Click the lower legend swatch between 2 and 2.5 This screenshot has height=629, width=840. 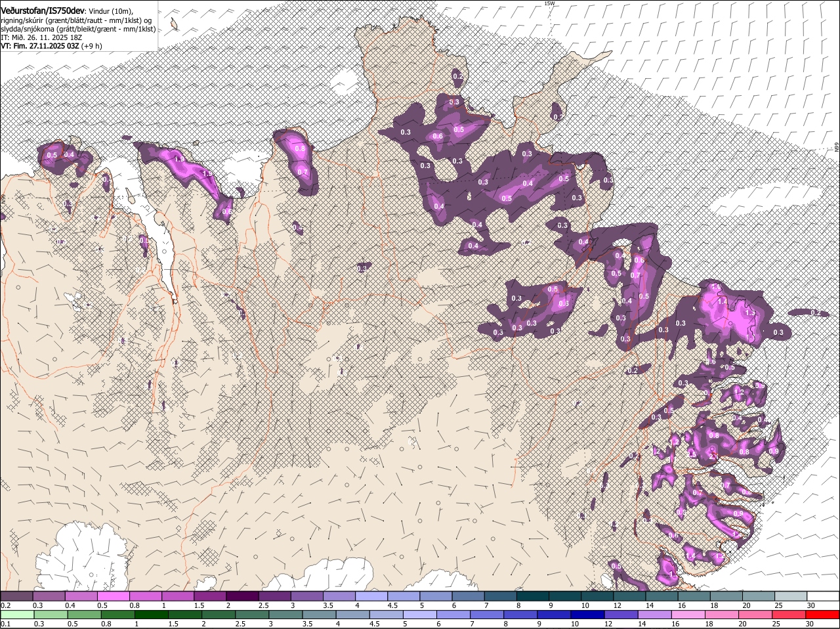218,615
